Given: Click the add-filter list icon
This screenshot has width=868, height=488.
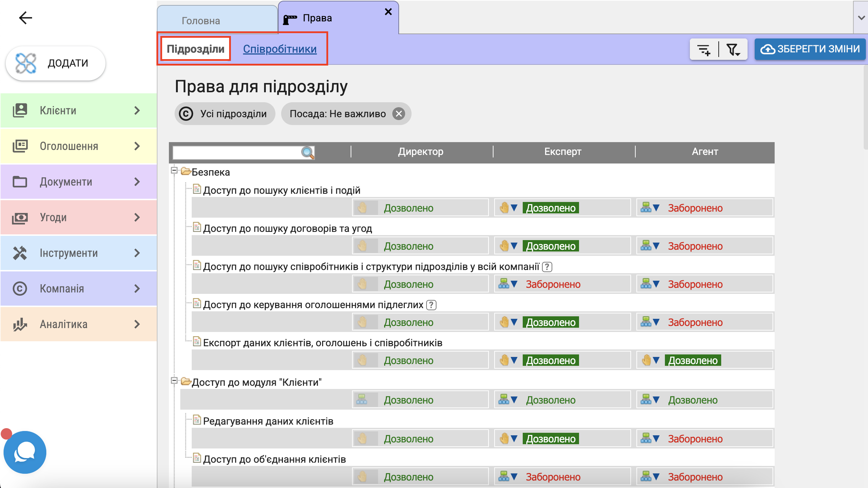Looking at the screenshot, I should [704, 50].
